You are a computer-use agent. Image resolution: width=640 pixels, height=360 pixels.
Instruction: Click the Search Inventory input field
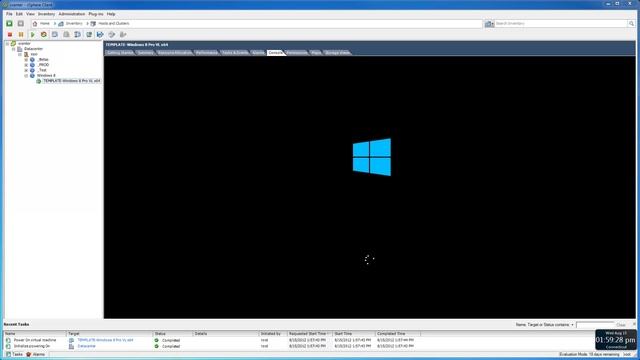coord(561,24)
